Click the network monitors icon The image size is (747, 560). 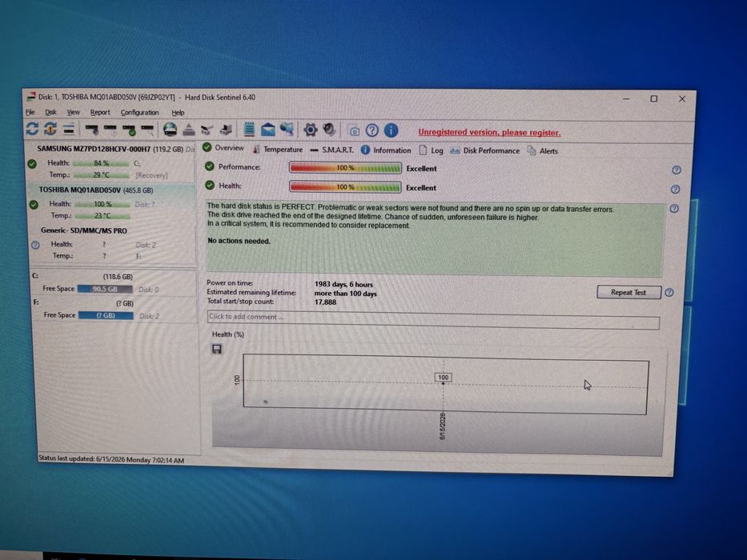tap(287, 130)
